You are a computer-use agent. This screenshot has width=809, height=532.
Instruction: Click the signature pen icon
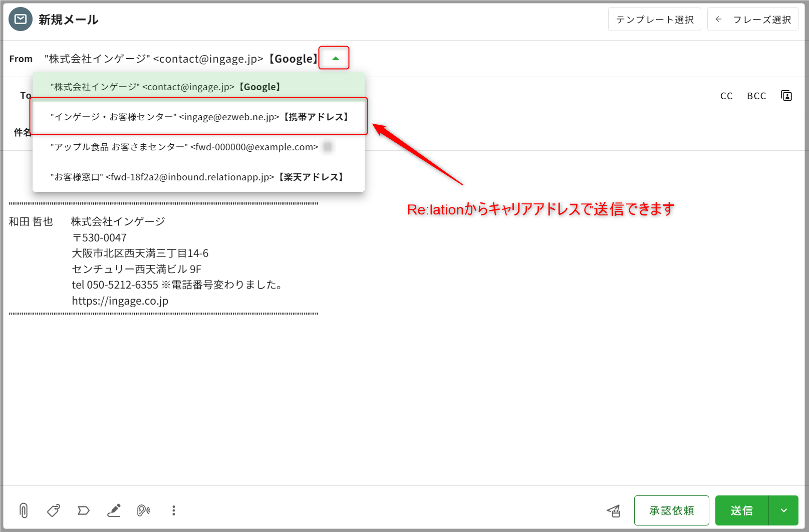tap(114, 510)
